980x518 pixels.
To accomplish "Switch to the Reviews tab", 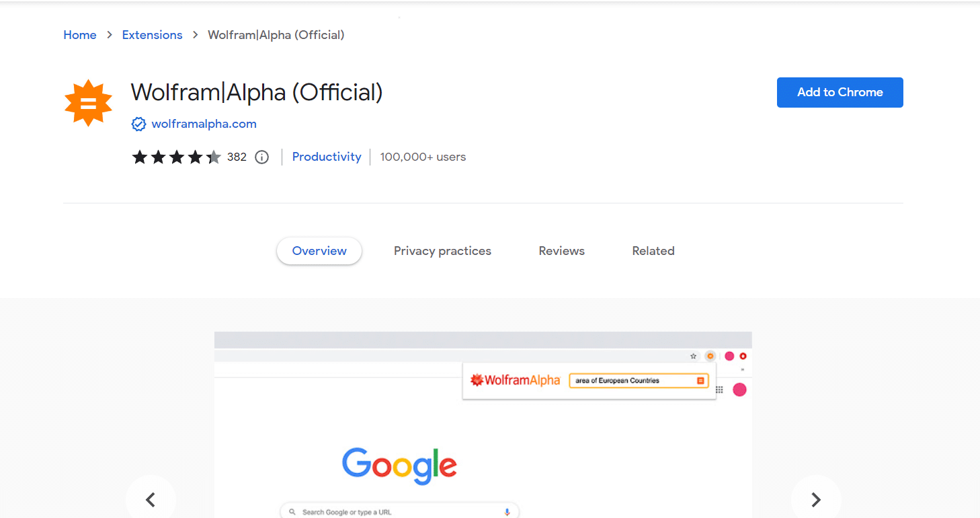I will [562, 251].
